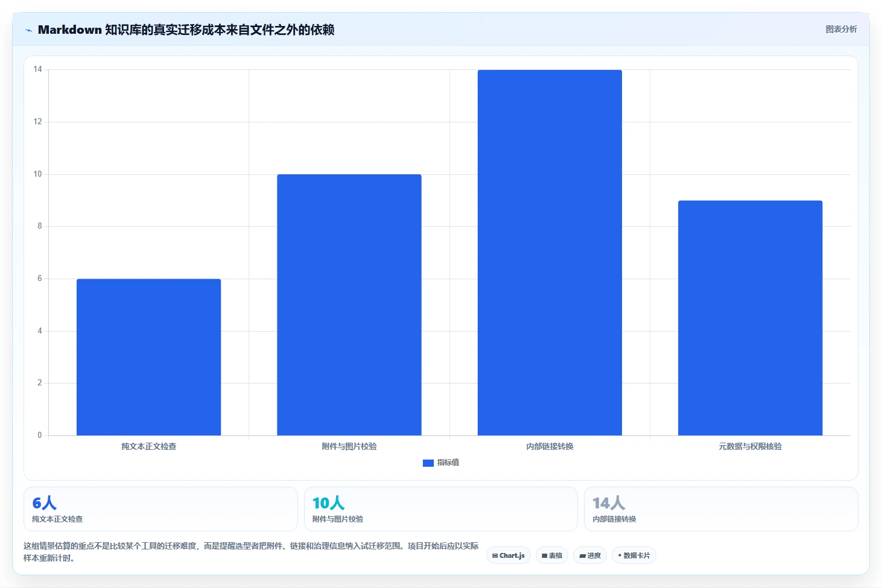Click the y-axis value 6
This screenshot has height=588, width=882.
pos(40,279)
